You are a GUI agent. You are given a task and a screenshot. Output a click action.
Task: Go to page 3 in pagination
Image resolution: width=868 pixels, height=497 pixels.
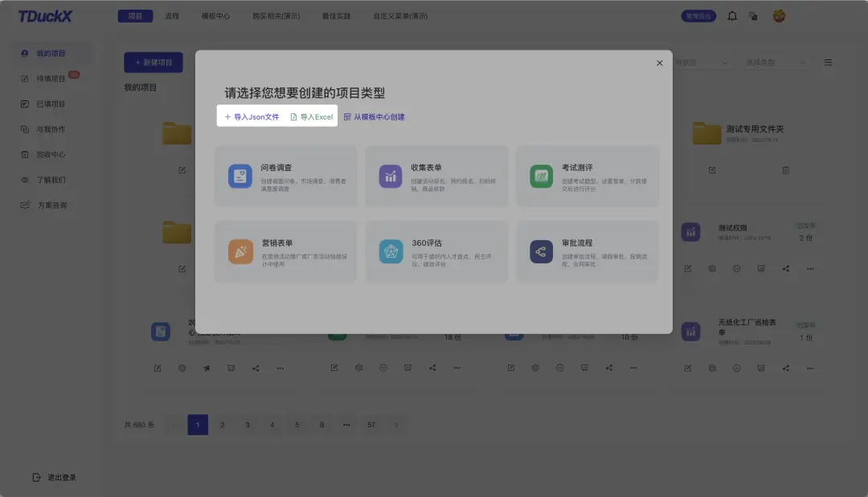248,425
